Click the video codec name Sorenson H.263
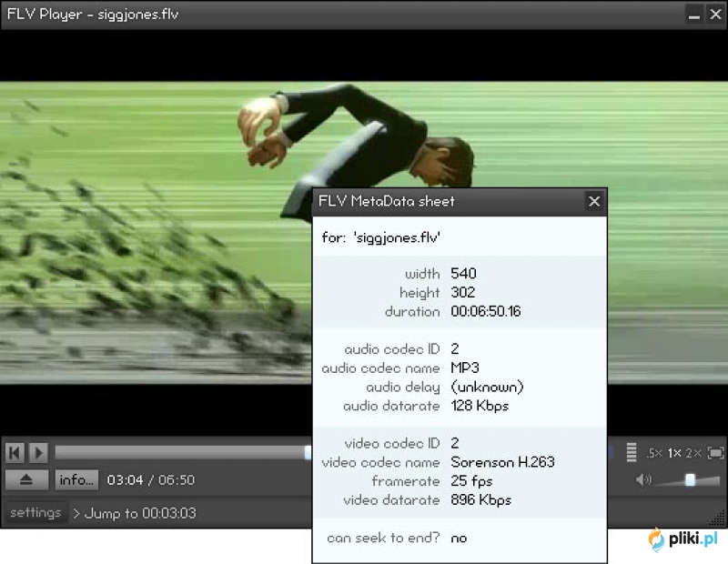Screen dimensions: 728x564 [503, 462]
